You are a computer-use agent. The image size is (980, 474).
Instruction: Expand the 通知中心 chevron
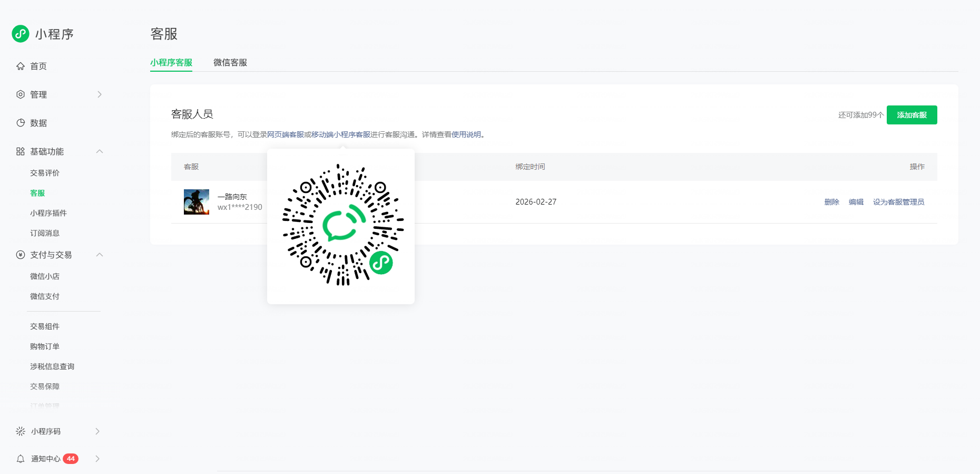97,459
